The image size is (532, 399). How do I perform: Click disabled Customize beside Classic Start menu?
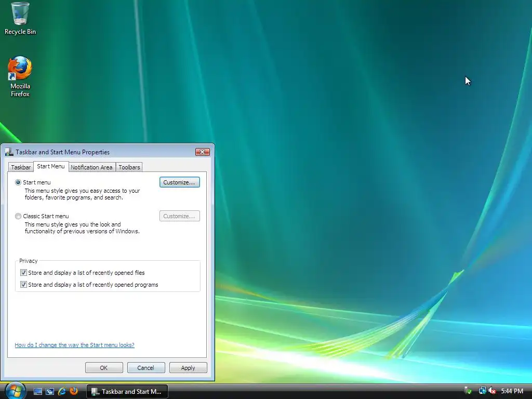pyautogui.click(x=179, y=216)
